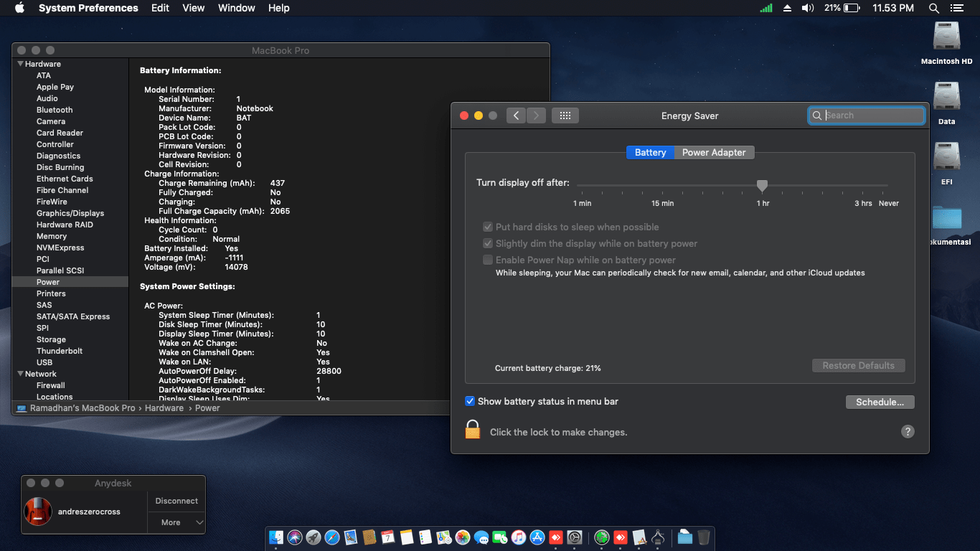
Task: Open Calendar from the dock
Action: click(388, 537)
